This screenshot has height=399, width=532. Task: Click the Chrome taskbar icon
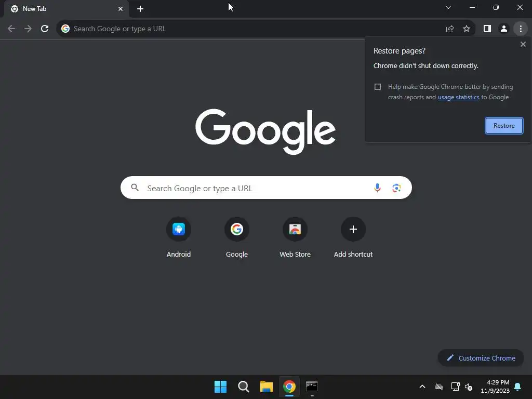point(289,387)
